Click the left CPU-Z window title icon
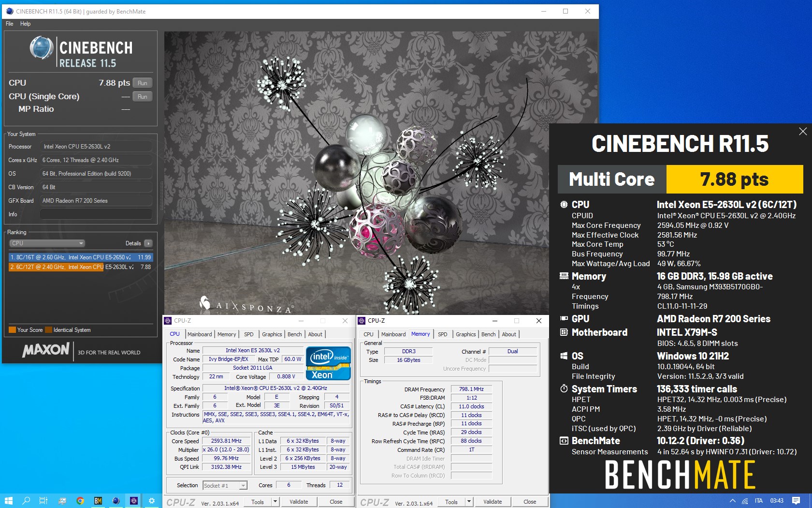Screen dimensions: 812x508 tap(168, 321)
